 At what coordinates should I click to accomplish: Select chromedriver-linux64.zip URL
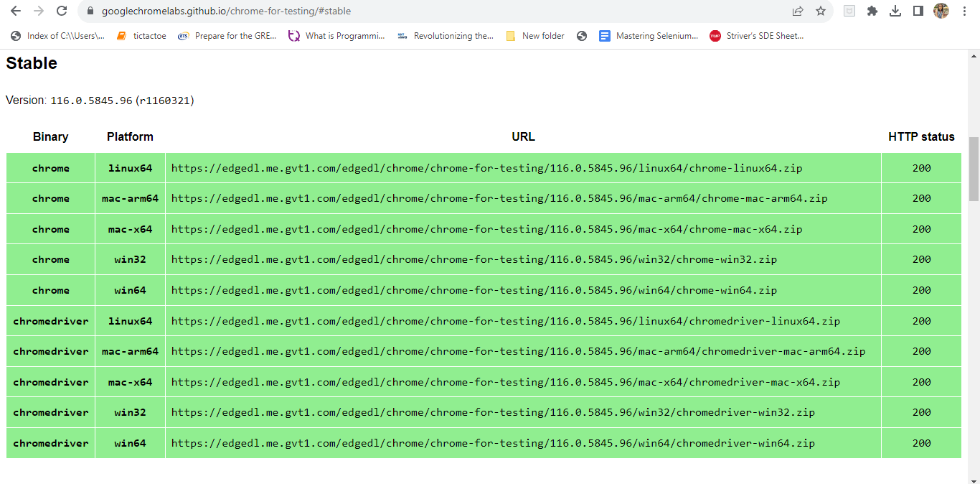[x=506, y=321]
